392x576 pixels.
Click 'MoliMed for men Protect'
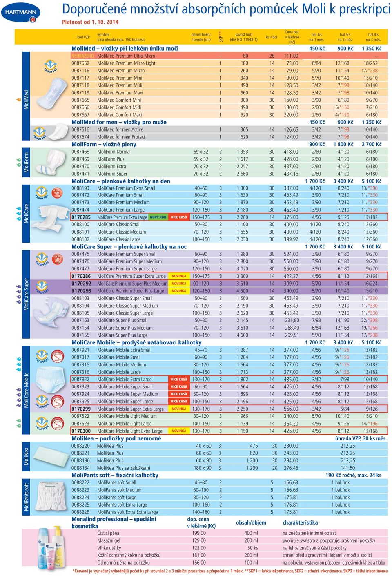click(x=121, y=137)
